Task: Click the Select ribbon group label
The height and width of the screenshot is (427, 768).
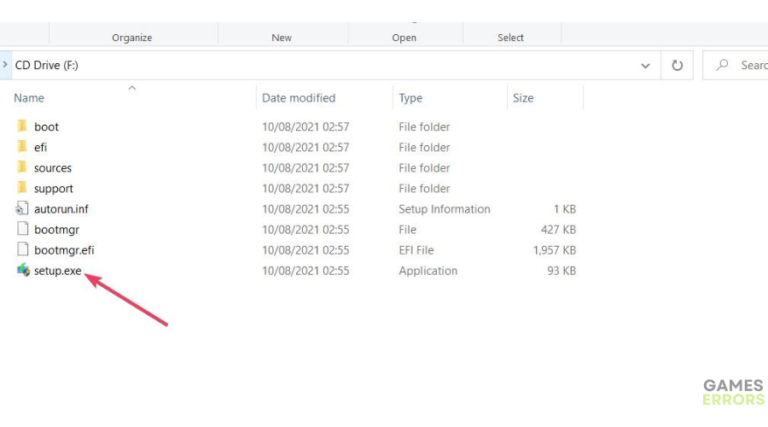Action: tap(510, 37)
